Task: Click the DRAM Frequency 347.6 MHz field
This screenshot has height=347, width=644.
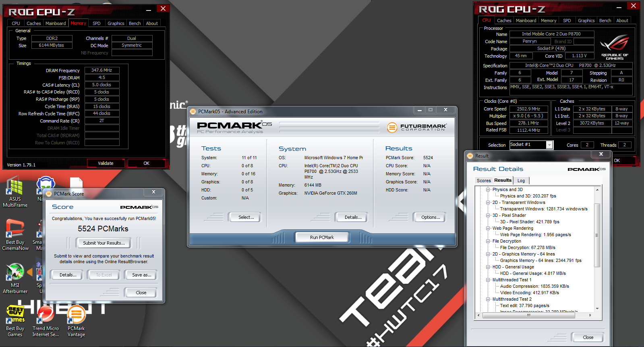Action: click(x=102, y=70)
